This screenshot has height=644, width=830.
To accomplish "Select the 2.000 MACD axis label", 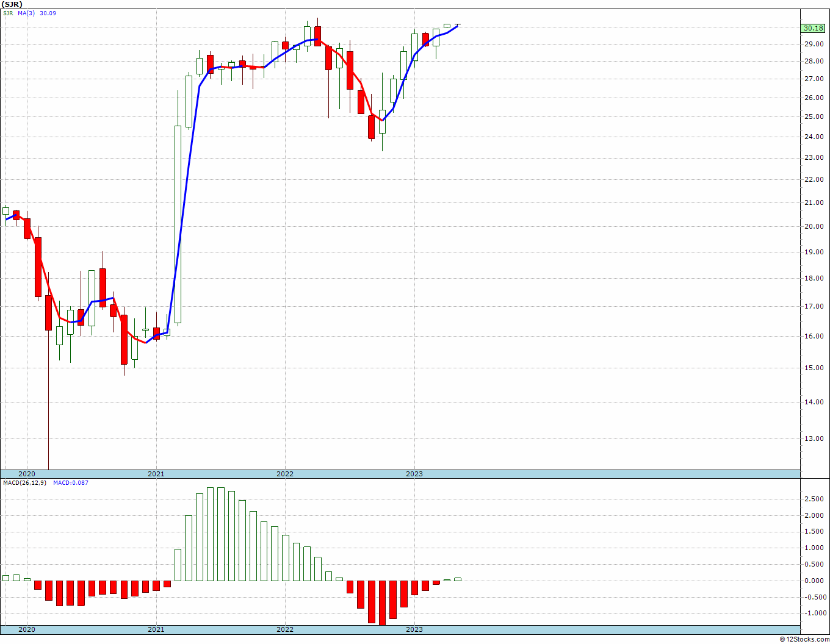I will click(x=814, y=515).
